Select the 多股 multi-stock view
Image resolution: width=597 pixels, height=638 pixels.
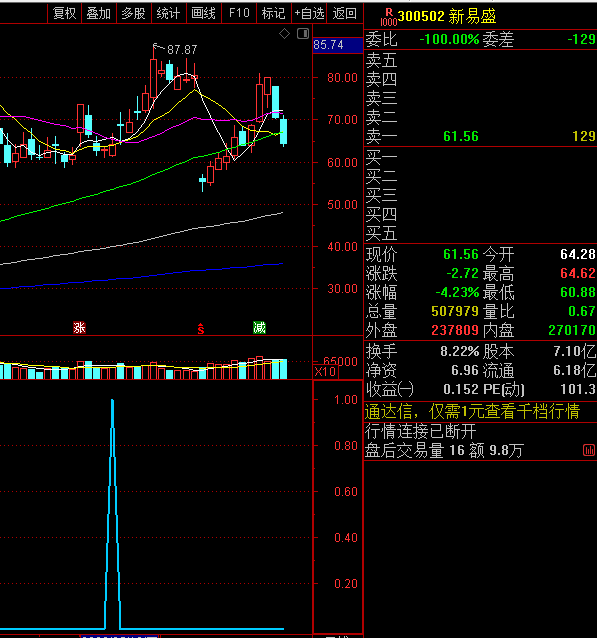point(134,13)
